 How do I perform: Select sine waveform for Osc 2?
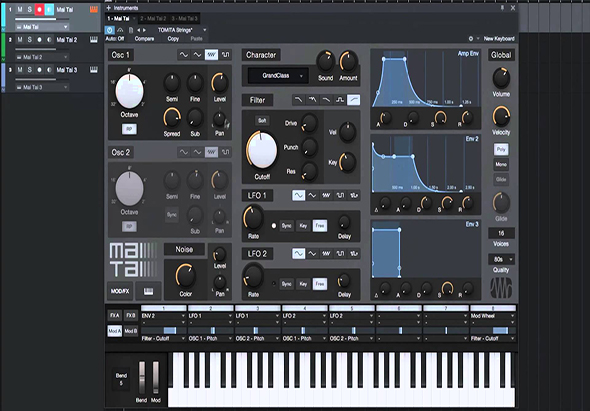click(184, 152)
